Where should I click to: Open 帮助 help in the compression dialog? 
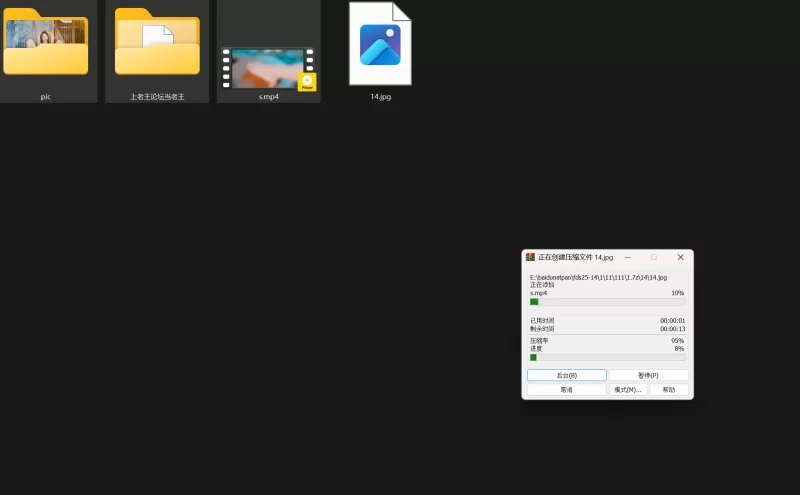pos(668,390)
